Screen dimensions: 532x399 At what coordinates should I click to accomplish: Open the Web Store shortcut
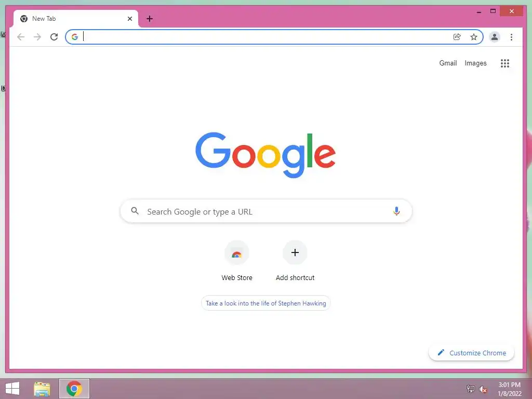coord(237,261)
